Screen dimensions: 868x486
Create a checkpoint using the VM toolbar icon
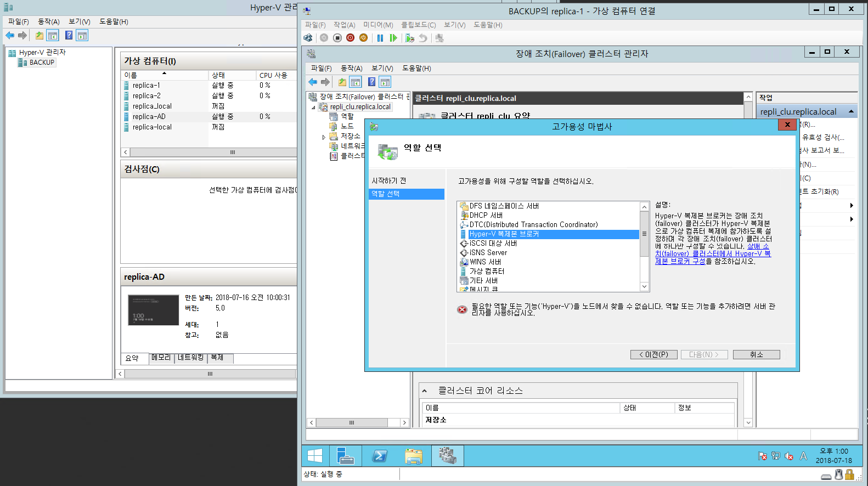tap(410, 38)
